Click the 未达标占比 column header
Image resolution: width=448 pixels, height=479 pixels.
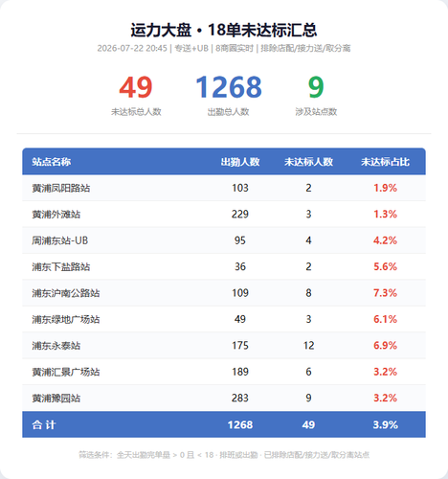pyautogui.click(x=385, y=162)
